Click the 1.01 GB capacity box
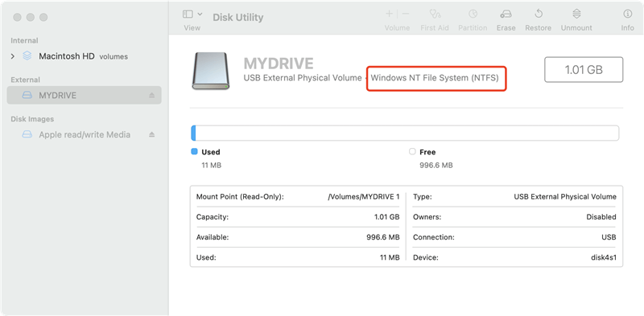Image resolution: width=644 pixels, height=316 pixels. (x=584, y=70)
